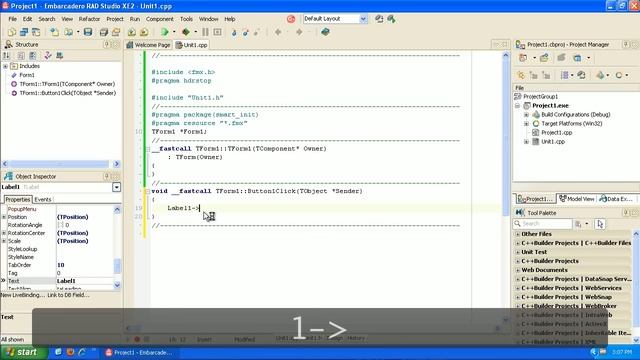Click the Tool Palette pointer cursor icon
The width and height of the screenshot is (640, 360).
point(600,224)
